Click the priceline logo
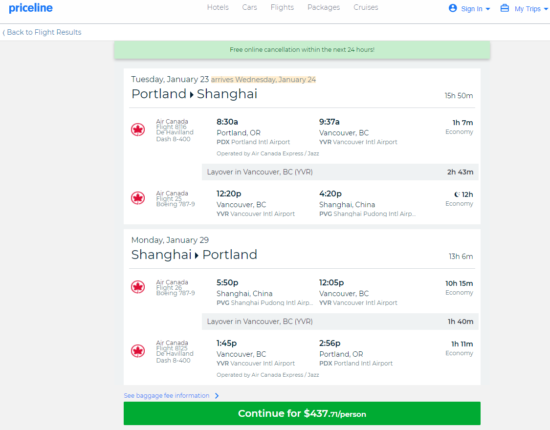Image resolution: width=550 pixels, height=430 pixels. tap(31, 8)
